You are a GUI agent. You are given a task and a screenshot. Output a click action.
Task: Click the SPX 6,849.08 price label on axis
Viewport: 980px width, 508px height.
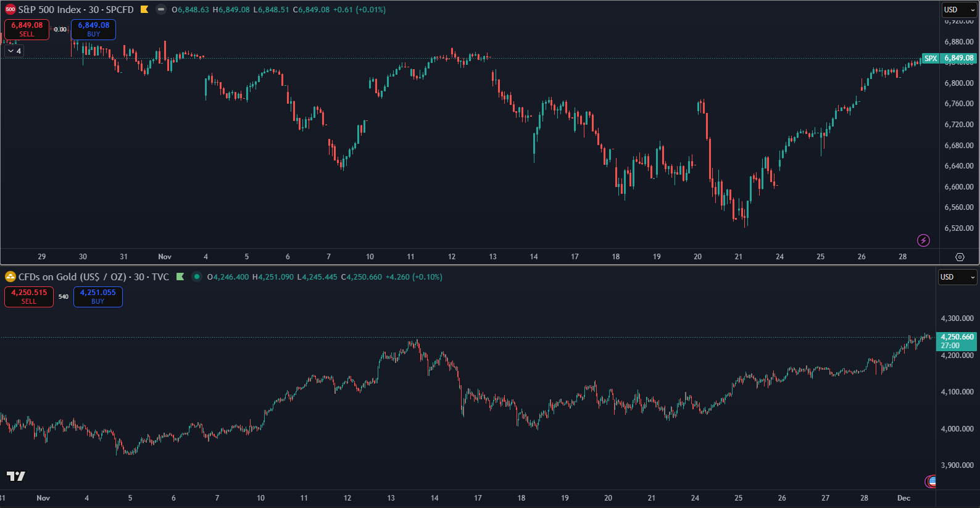point(949,58)
